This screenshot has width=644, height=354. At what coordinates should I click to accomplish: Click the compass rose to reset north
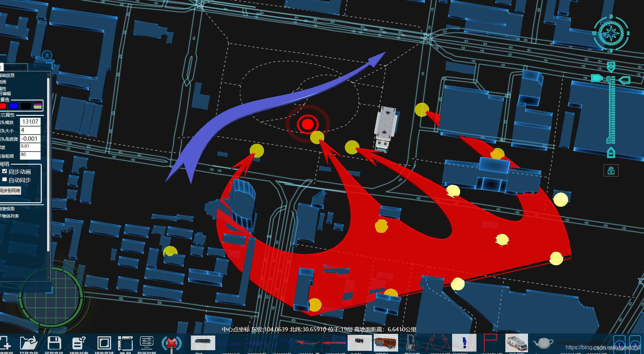point(611,33)
